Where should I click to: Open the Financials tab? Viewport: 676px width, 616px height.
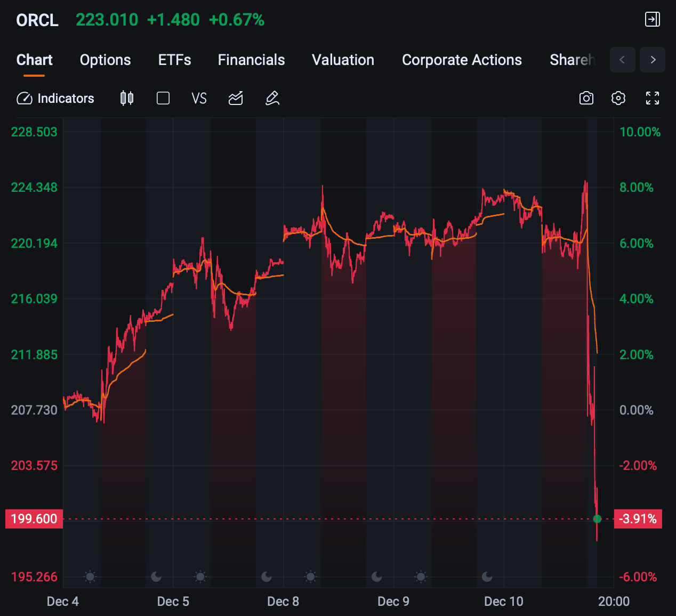tap(252, 60)
